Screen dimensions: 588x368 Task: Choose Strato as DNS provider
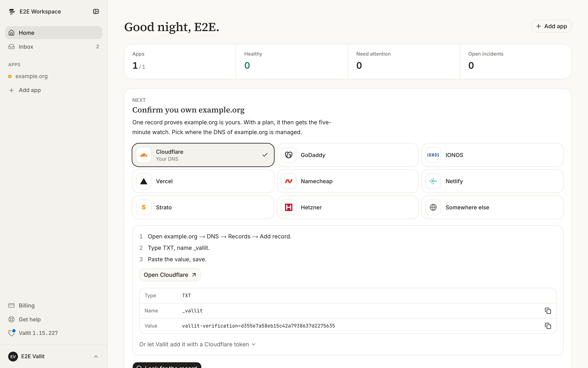pyautogui.click(x=203, y=207)
